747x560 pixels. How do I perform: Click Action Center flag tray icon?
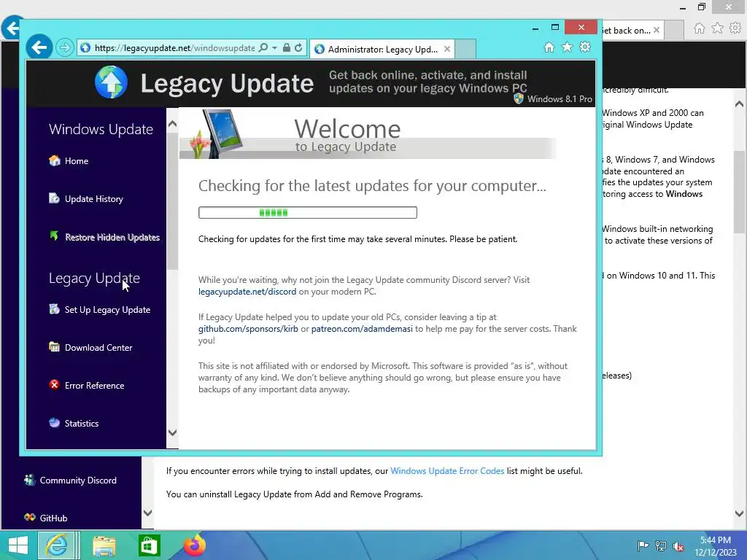coord(643,545)
